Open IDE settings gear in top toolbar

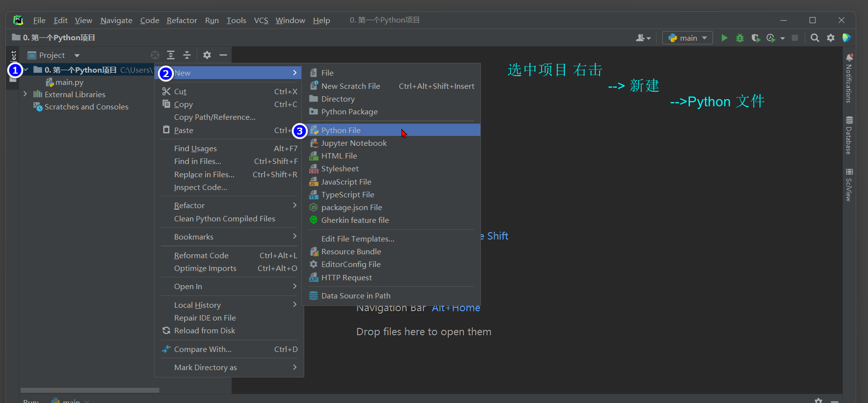pyautogui.click(x=831, y=38)
